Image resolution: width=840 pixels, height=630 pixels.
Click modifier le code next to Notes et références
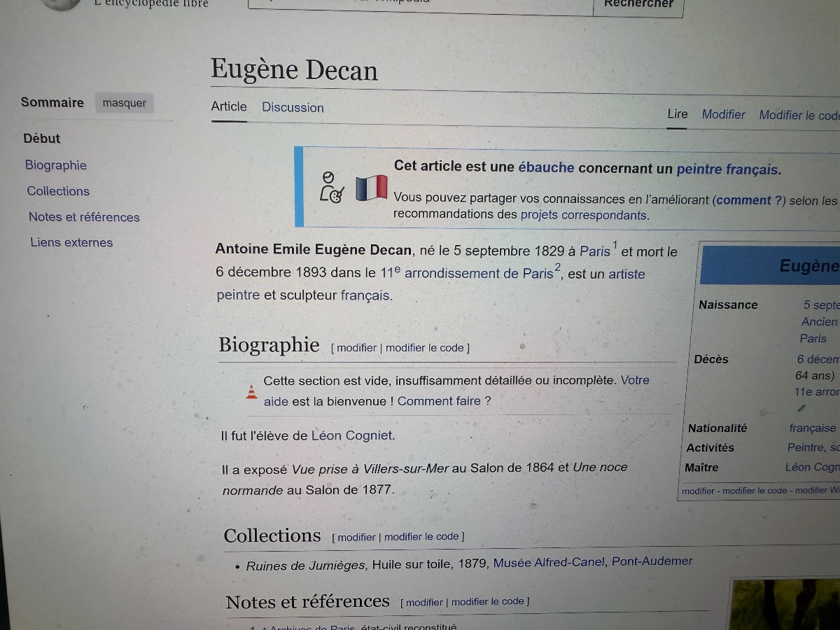(488, 601)
